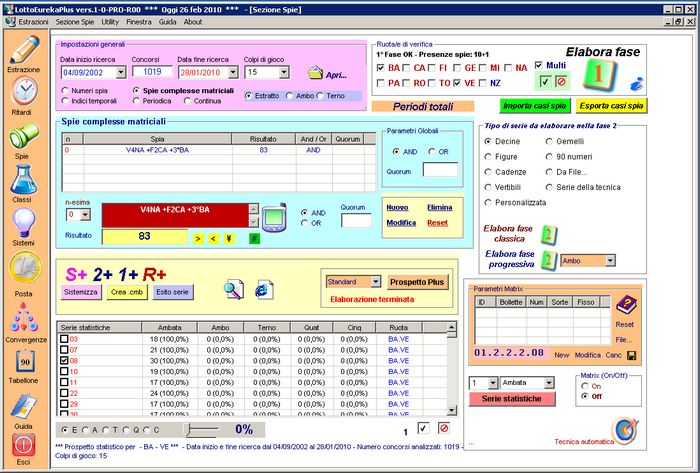700x473 pixels.
Task: Click the green checkmark under Multi
Action: tap(545, 82)
